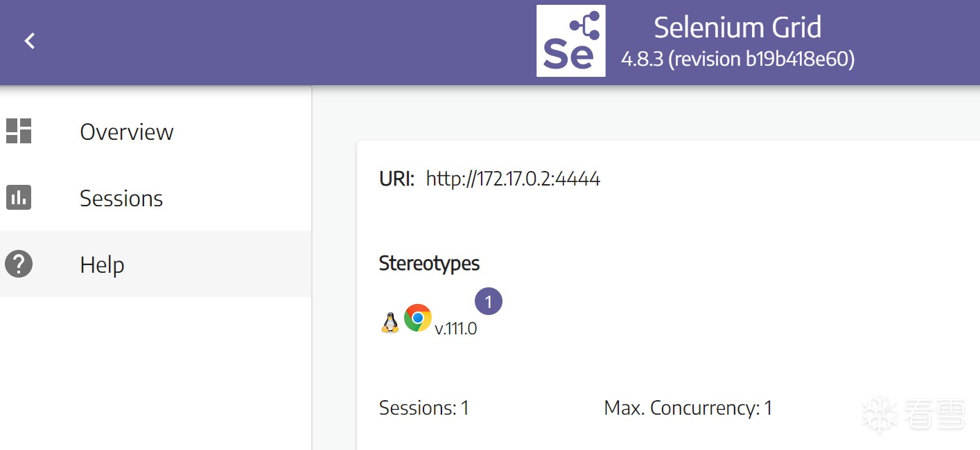The image size is (980, 450).
Task: Click the purple slot count badge
Action: tap(489, 302)
